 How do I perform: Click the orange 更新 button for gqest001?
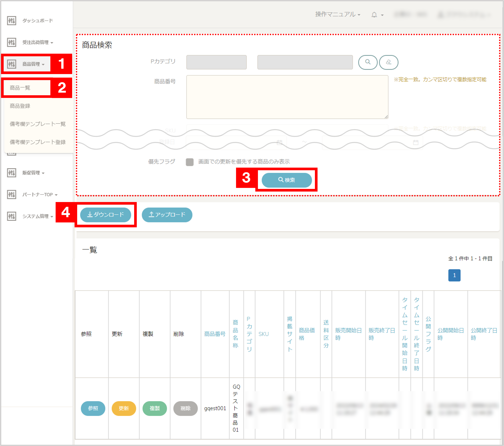[124, 408]
